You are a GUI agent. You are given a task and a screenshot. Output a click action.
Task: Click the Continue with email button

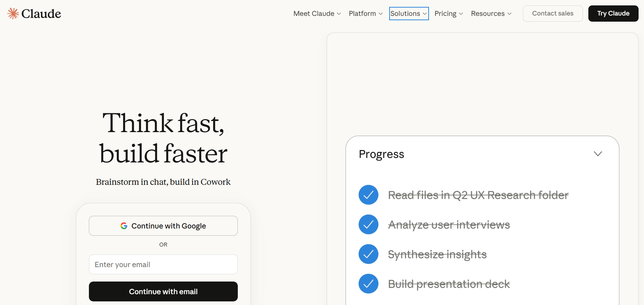pos(163,292)
